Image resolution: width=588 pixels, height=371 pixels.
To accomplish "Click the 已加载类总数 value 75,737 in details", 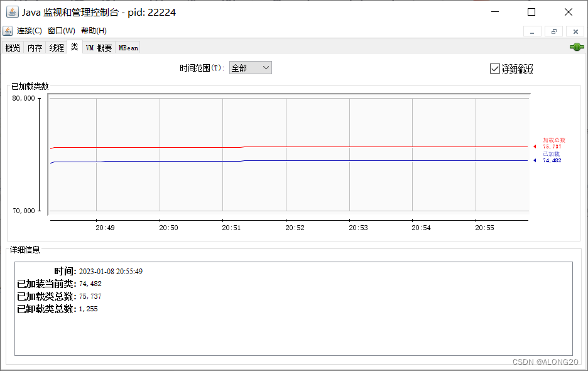I will point(90,296).
